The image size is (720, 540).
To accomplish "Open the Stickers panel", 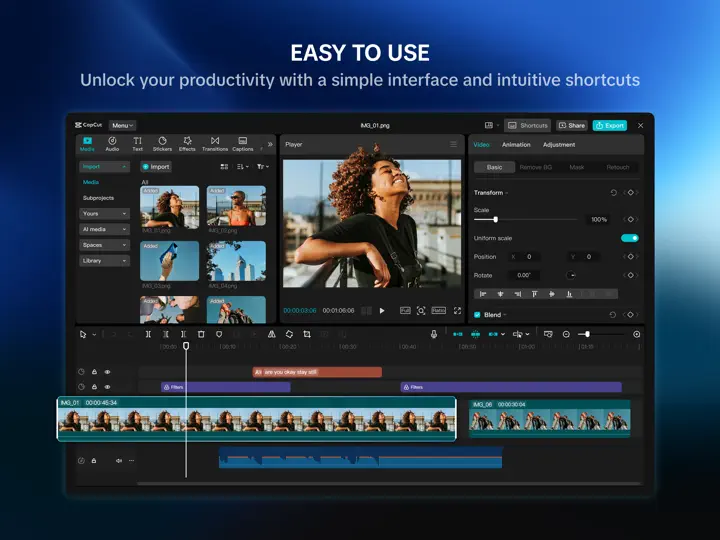I will tap(162, 144).
